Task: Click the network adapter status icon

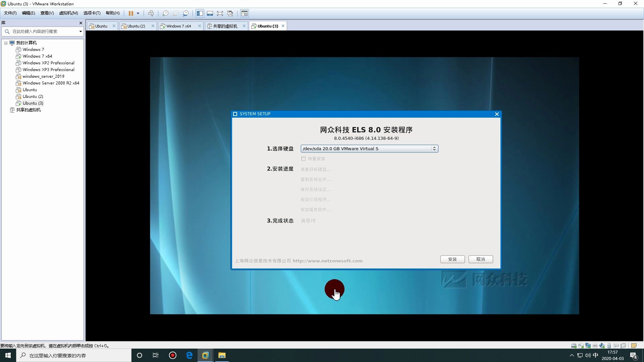Action: coord(588,346)
